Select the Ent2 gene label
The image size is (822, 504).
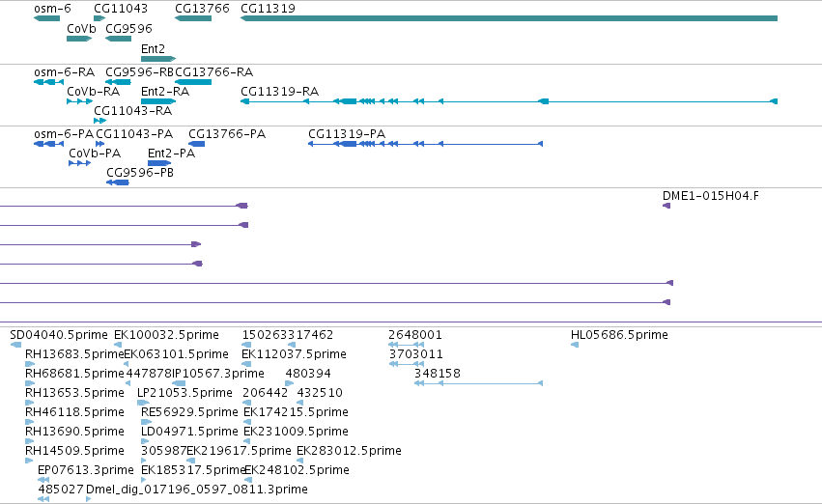click(153, 48)
